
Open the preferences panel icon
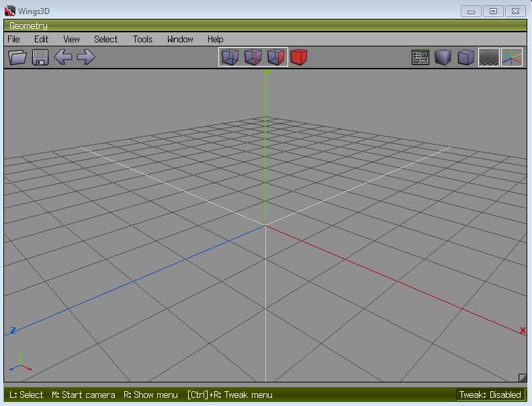coord(420,58)
